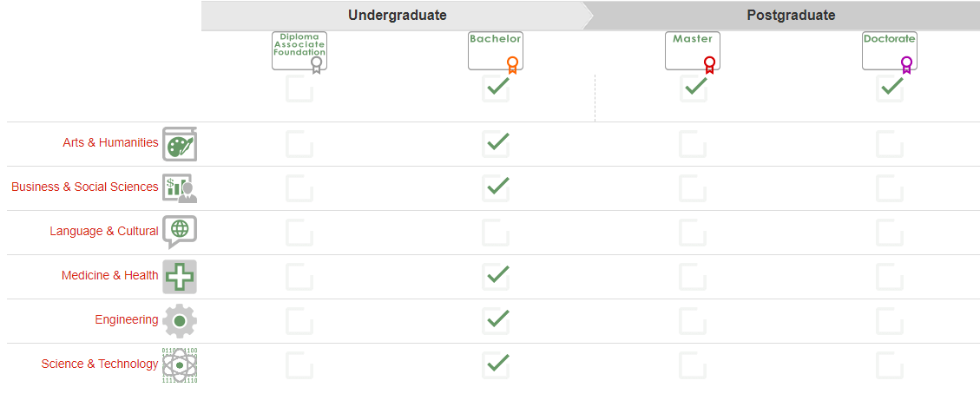Uncheck the Bachelor checkbox for Arts & Humanities
This screenshot has width=980, height=407.
497,144
